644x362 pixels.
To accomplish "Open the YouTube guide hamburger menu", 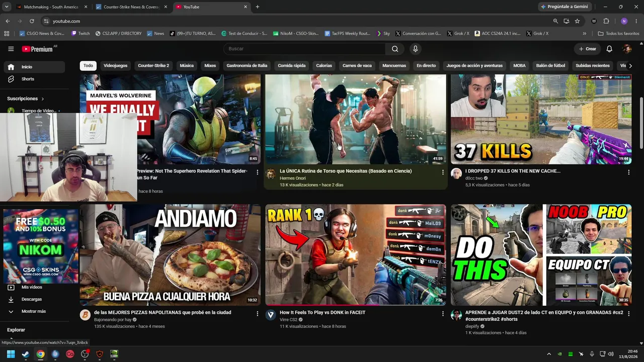I will [x=11, y=49].
